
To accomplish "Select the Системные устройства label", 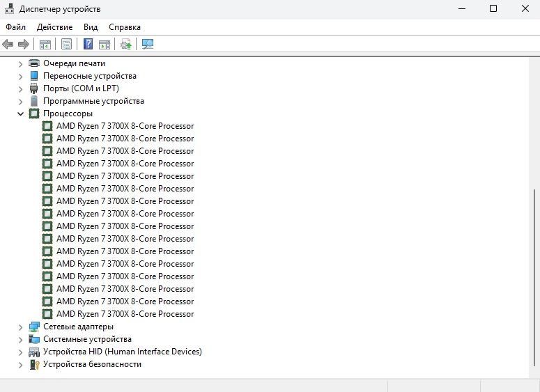I will (87, 339).
